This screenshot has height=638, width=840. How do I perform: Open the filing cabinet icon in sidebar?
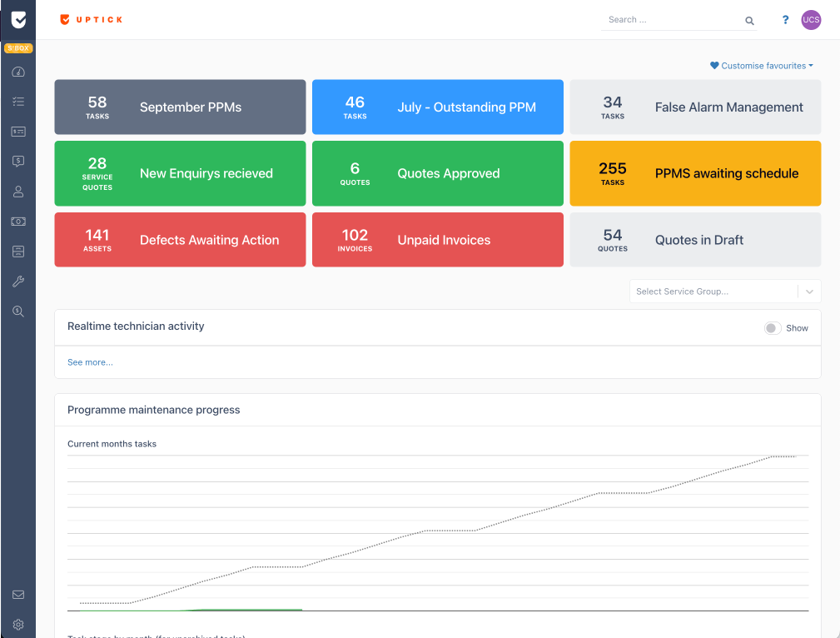pyautogui.click(x=18, y=252)
